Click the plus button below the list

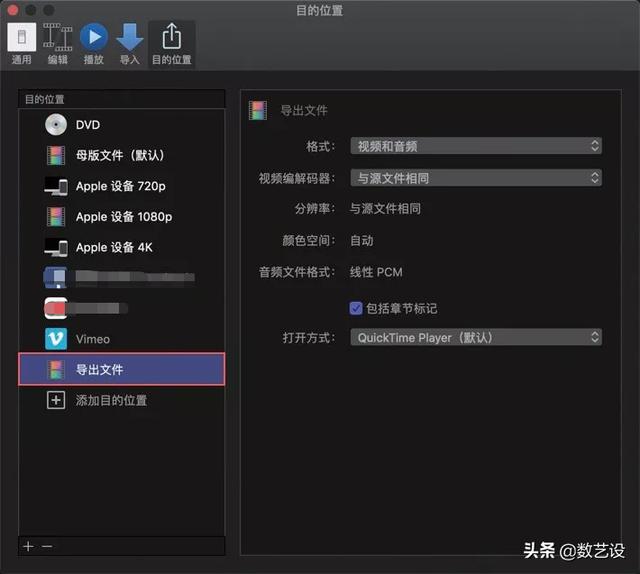[x=29, y=546]
